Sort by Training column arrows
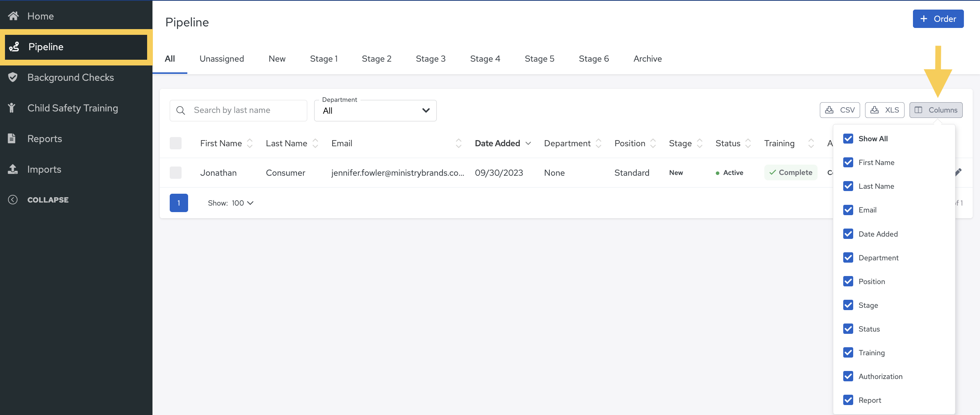Viewport: 980px width, 415px height. point(811,143)
